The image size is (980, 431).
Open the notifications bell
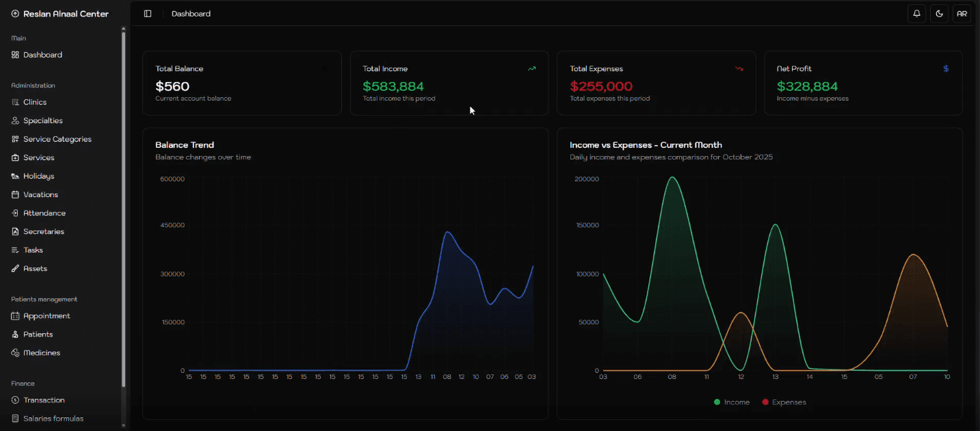click(x=916, y=14)
